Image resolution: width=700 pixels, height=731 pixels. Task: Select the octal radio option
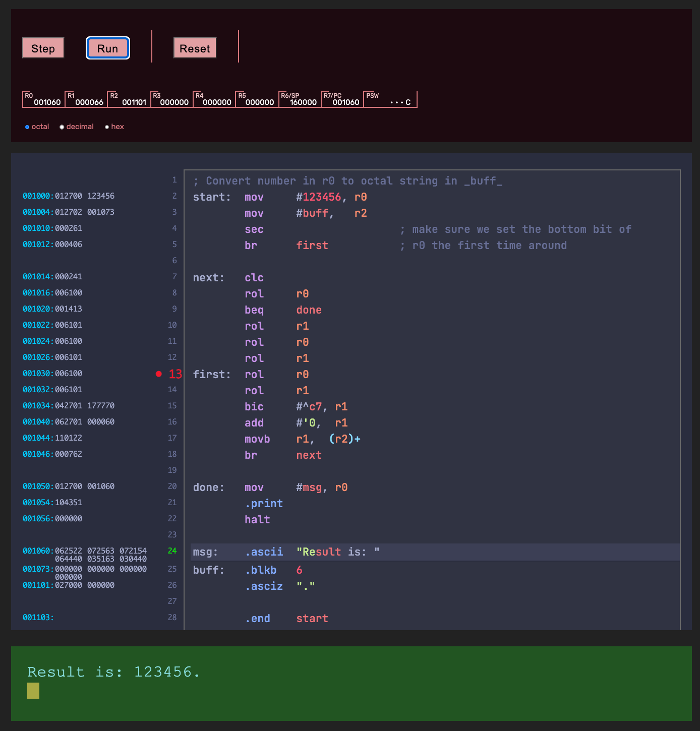pos(27,127)
